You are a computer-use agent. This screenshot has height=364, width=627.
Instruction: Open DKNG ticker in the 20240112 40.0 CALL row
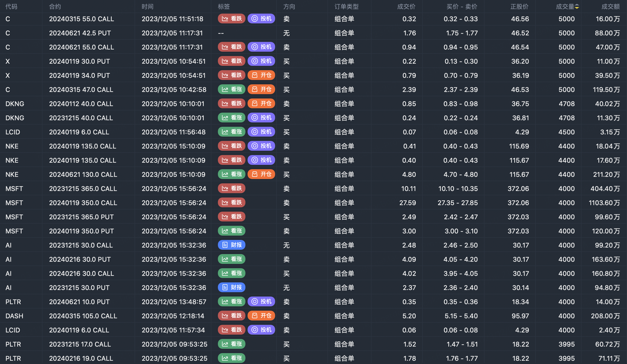[15, 104]
